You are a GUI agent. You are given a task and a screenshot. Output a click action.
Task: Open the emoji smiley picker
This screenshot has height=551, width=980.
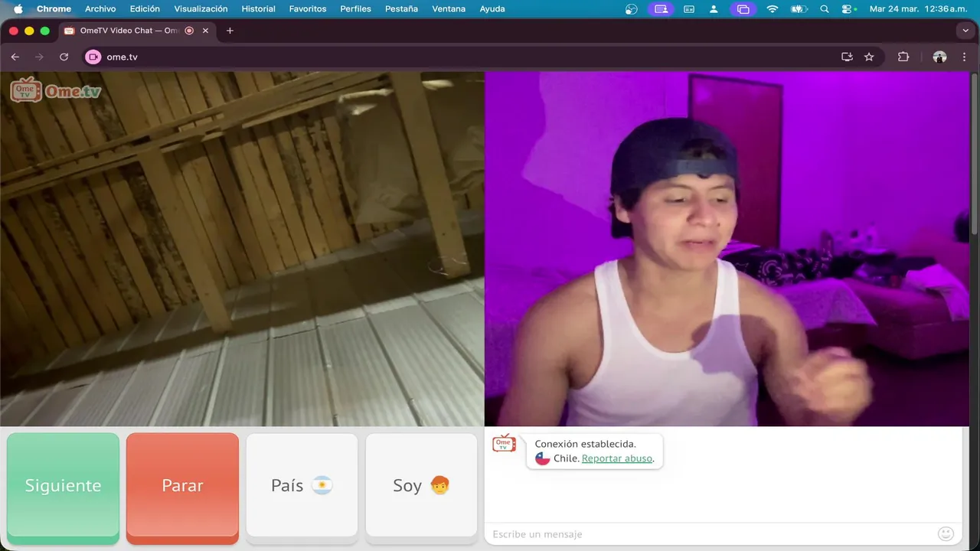pos(946,534)
